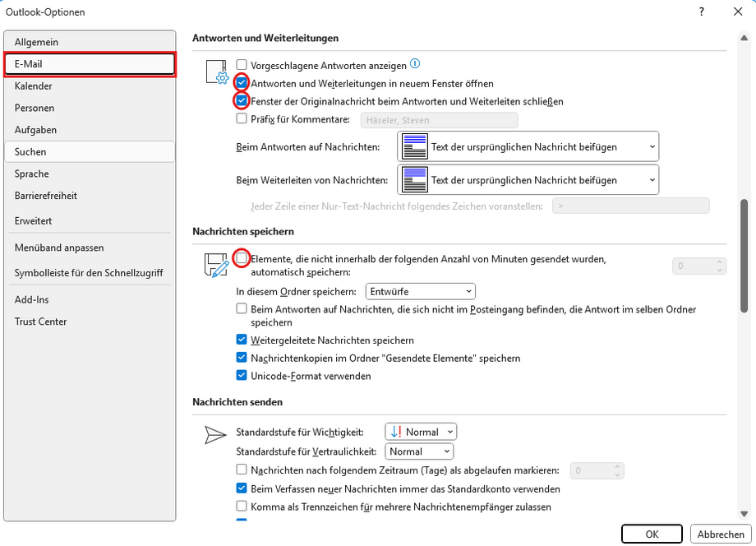Click the paper plane send icon
The height and width of the screenshot is (546, 756).
point(215,435)
